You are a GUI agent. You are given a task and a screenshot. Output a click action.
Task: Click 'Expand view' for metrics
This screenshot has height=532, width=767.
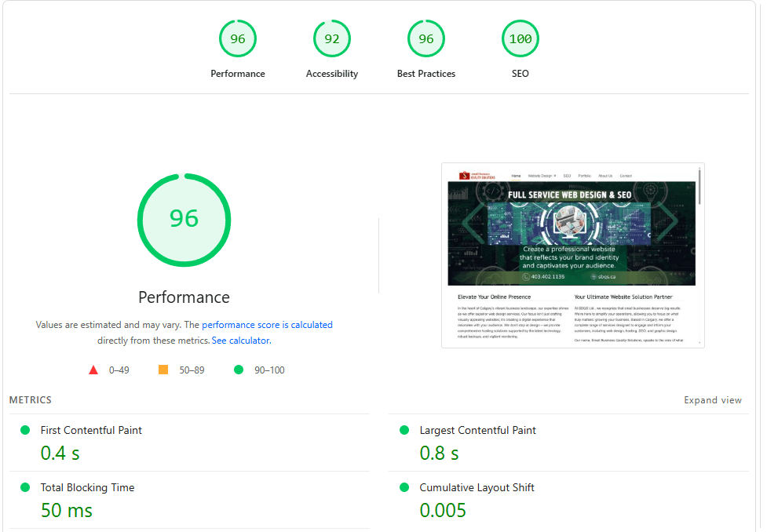713,400
